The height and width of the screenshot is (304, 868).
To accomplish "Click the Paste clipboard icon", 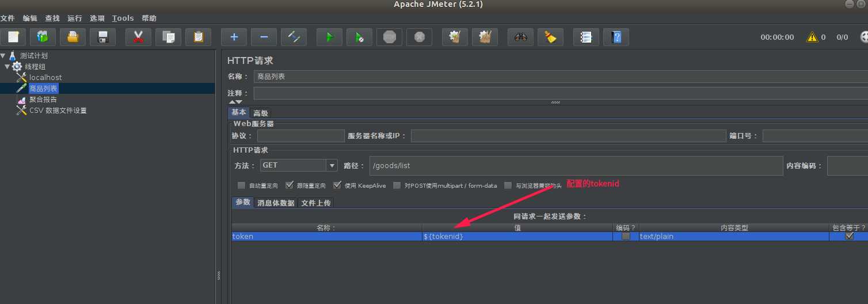I will click(199, 37).
